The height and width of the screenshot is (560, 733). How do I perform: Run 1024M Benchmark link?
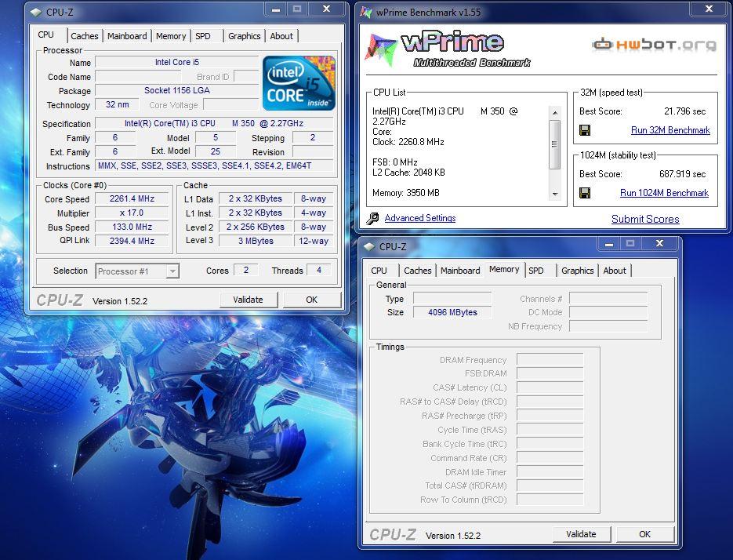tap(664, 193)
